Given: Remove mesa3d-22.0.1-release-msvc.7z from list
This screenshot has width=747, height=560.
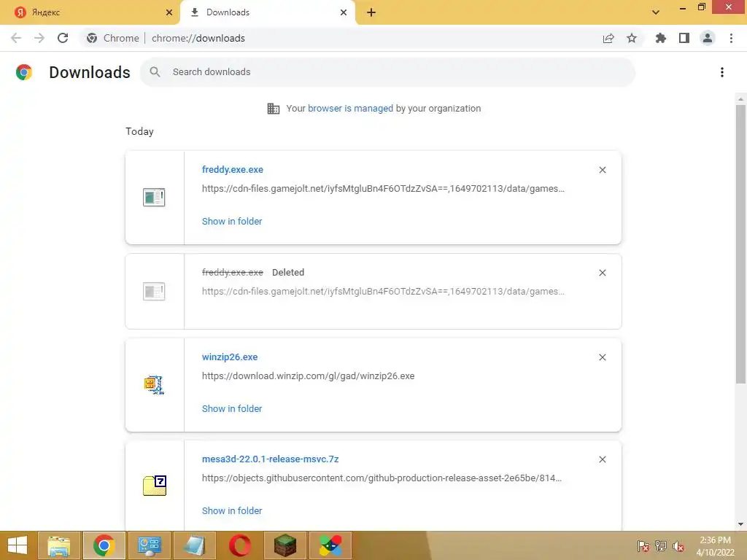Looking at the screenshot, I should coord(603,459).
